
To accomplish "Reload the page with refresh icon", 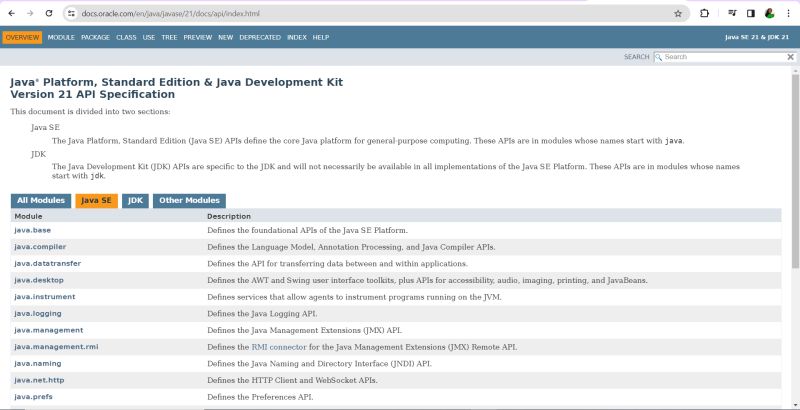I will (48, 14).
